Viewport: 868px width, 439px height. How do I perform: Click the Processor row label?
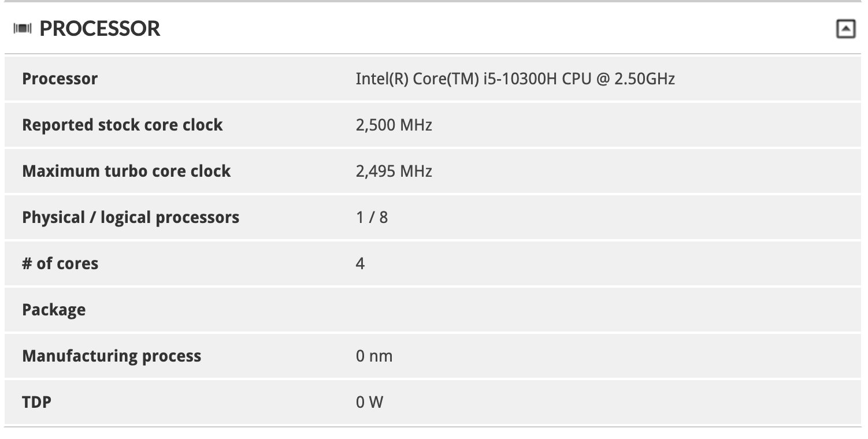60,79
